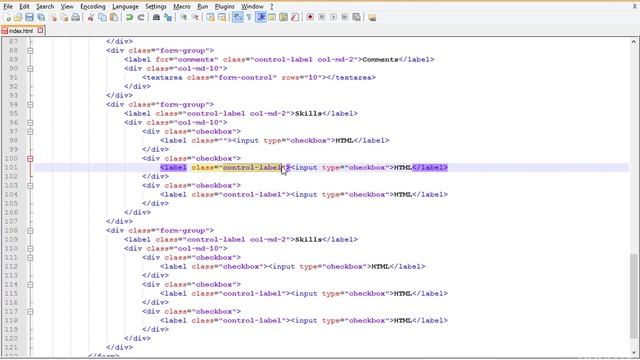Viewport: 640px width, 360px height.
Task: Open the ? help menu
Action: coord(272,7)
